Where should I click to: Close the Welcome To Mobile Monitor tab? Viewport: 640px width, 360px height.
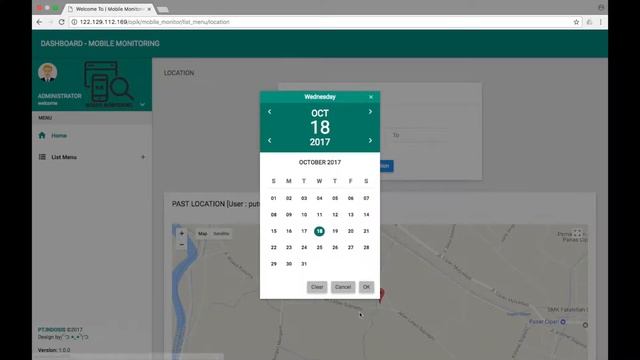[x=149, y=9]
